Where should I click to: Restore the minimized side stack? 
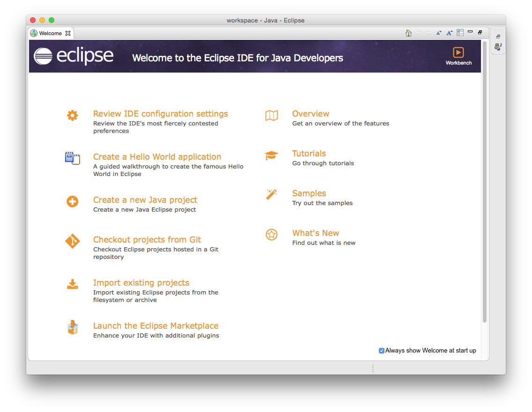498,36
